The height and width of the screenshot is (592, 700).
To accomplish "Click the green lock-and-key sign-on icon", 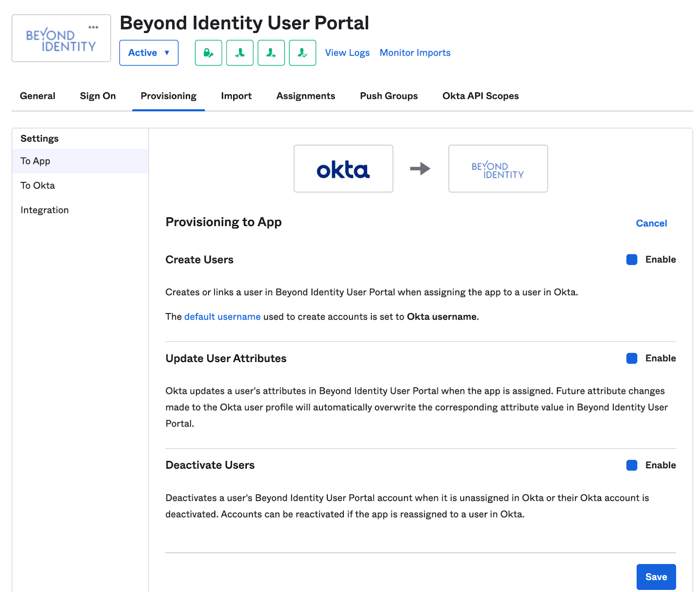I will click(208, 53).
